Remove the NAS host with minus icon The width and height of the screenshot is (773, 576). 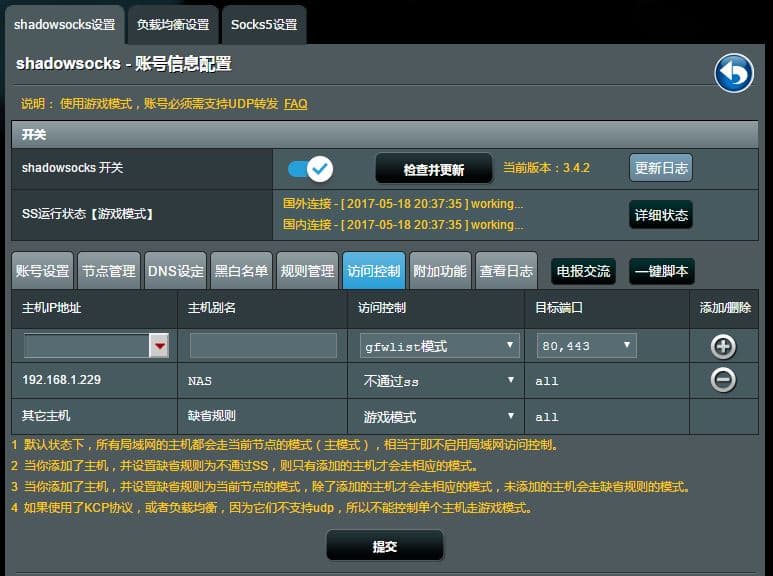[722, 380]
